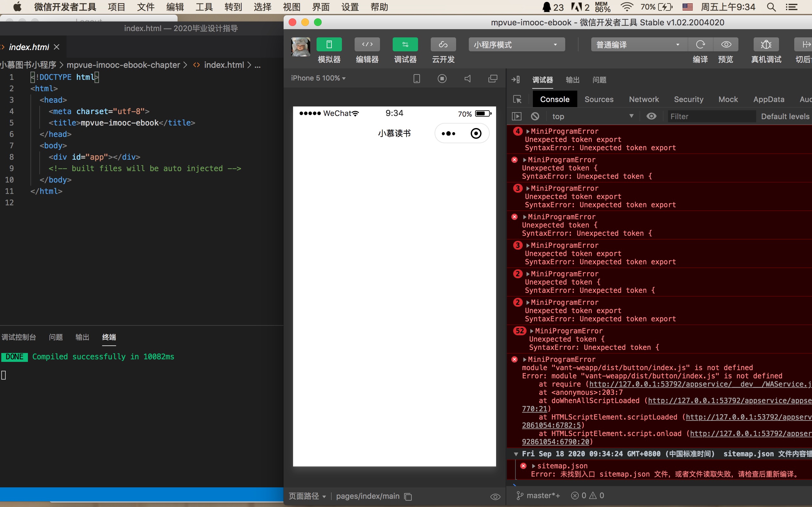Screen dimensions: 812x507
Task: Toggle the Editor (编辑器) panel icon
Action: 367,45
